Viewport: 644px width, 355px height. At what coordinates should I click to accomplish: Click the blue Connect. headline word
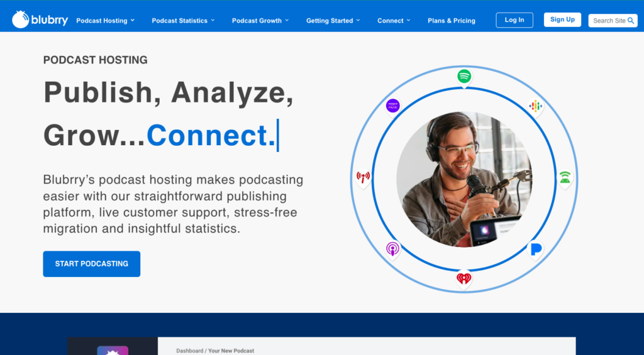(x=211, y=136)
